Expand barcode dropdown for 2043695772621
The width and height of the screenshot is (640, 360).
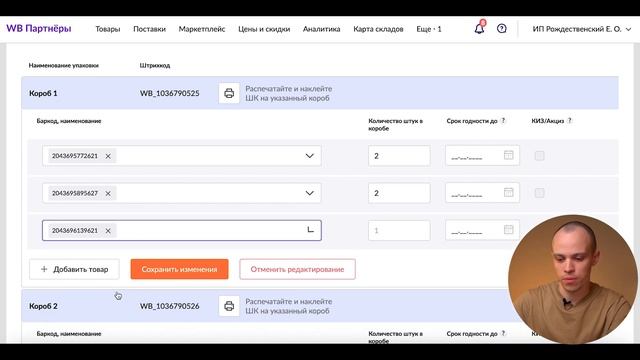tap(309, 156)
